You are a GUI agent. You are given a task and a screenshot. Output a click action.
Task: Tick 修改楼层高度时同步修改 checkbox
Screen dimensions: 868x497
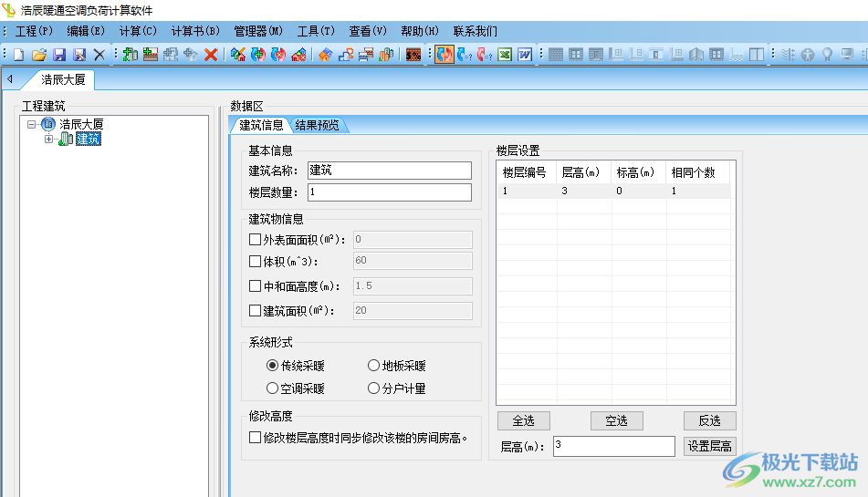(x=255, y=438)
